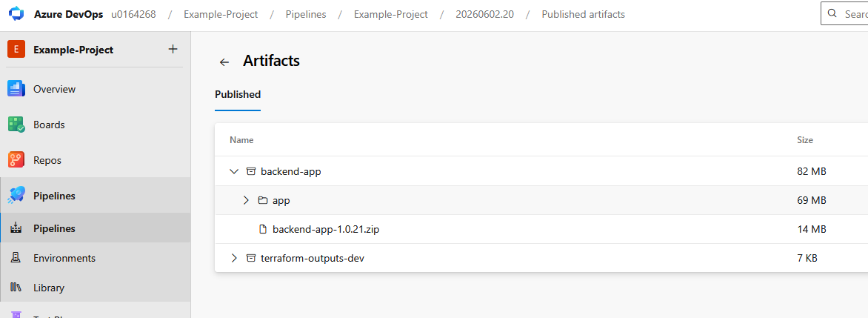The image size is (868, 318).
Task: Click the Artifacts page heading
Action: (x=271, y=61)
